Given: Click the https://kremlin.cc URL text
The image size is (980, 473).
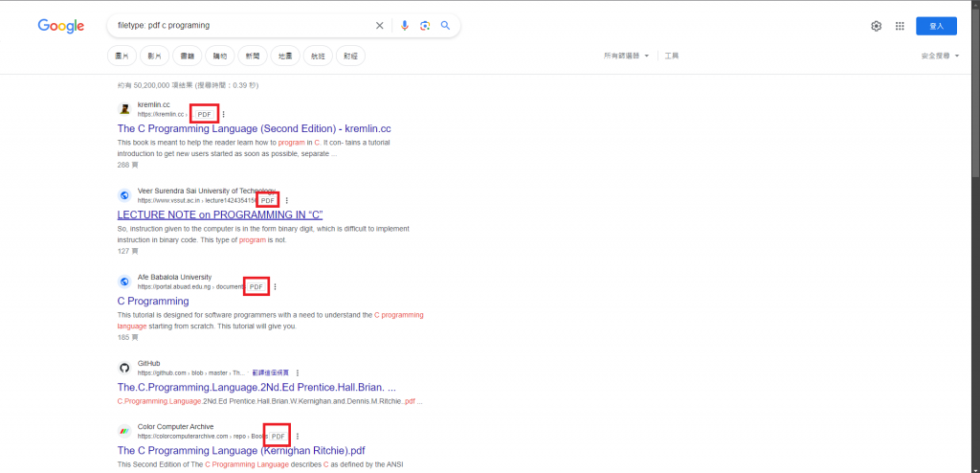Looking at the screenshot, I should point(161,115).
